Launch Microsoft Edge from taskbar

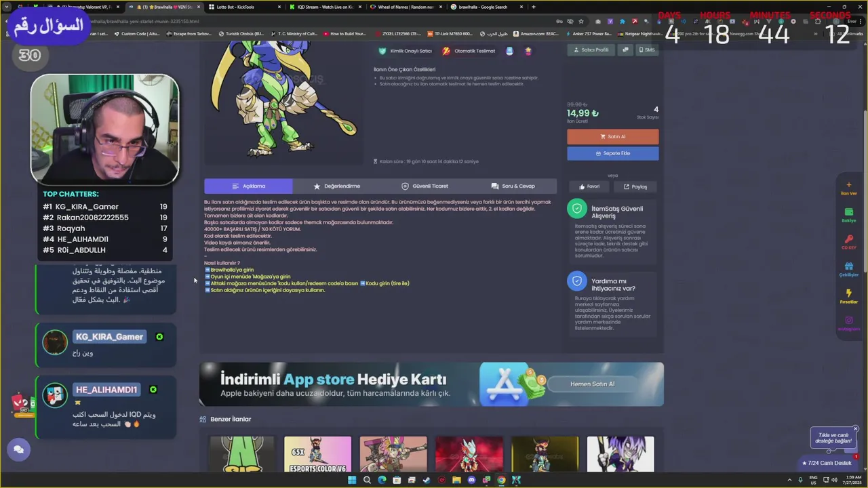pos(382,481)
